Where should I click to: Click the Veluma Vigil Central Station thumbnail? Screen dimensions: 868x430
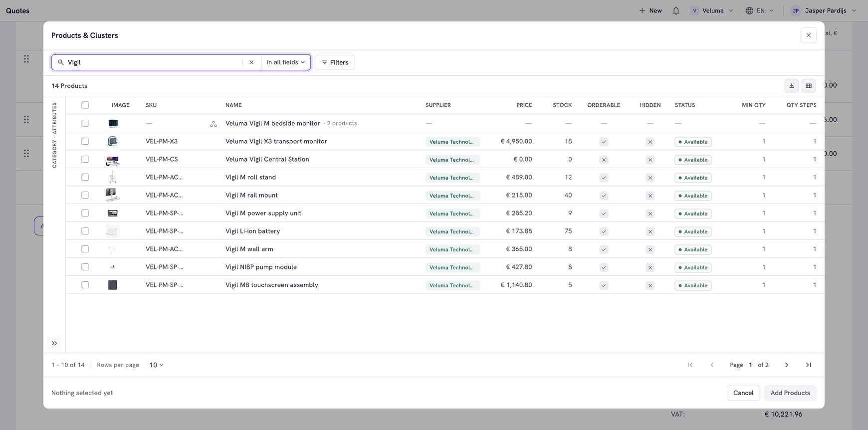tap(113, 160)
